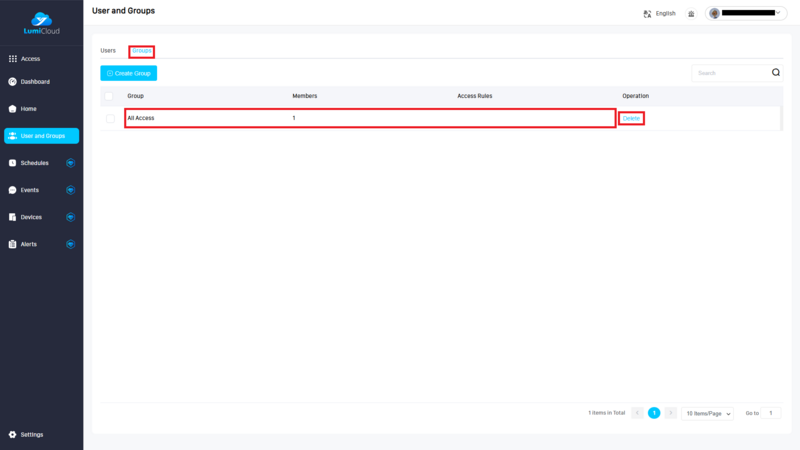
Task: Open the Access grid icon in sidebar
Action: click(13, 59)
